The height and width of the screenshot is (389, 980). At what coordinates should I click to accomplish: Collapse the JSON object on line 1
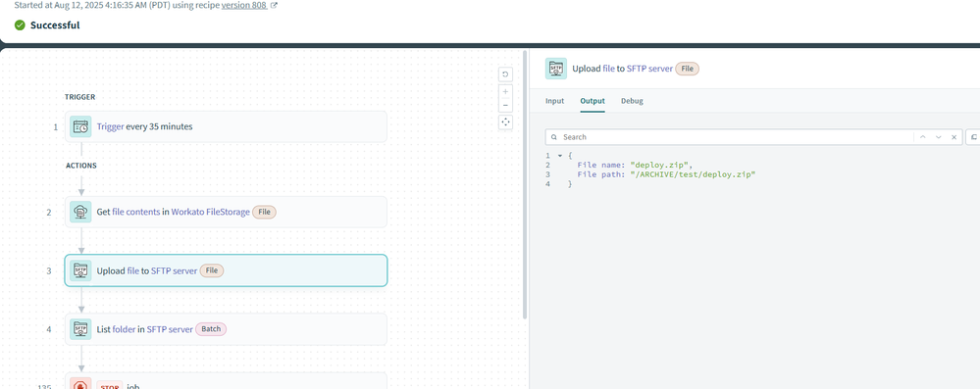click(560, 156)
